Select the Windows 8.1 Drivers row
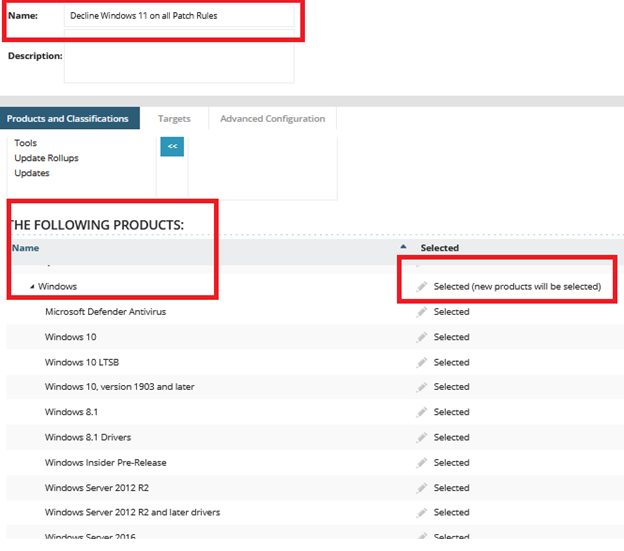This screenshot has width=624, height=551. point(315,438)
